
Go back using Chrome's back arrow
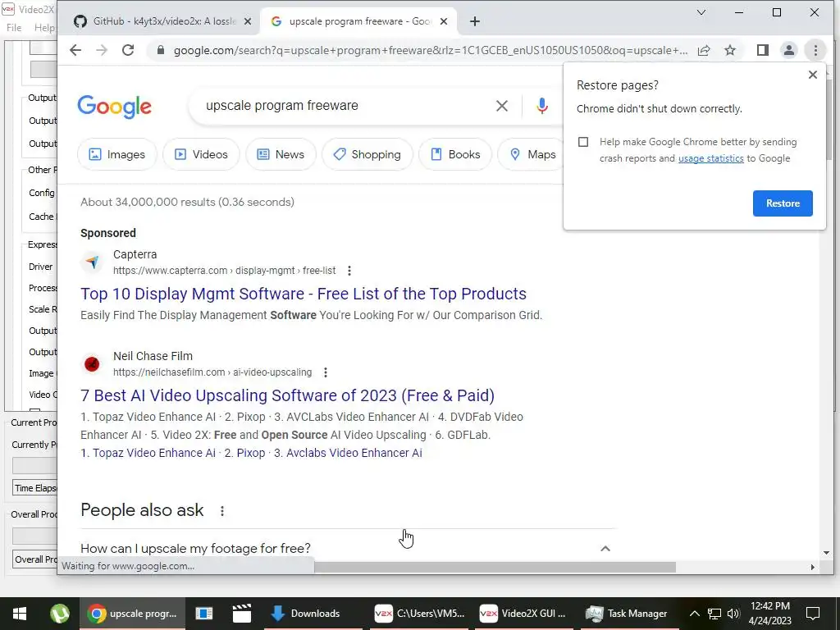pos(75,50)
